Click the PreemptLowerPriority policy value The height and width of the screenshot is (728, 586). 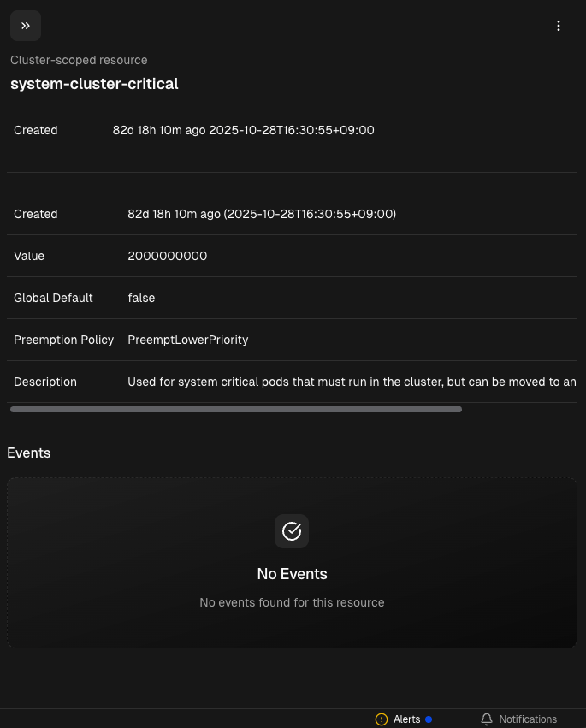[x=188, y=340]
